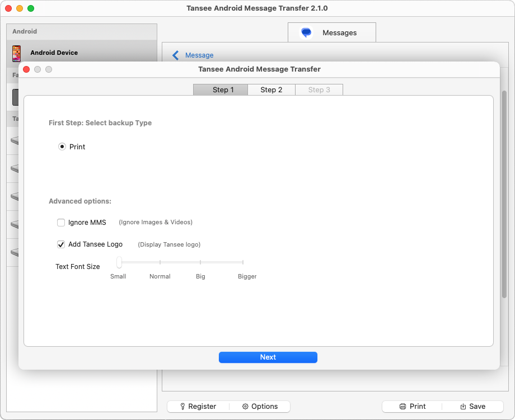
Task: Click the Register button
Action: (x=198, y=406)
